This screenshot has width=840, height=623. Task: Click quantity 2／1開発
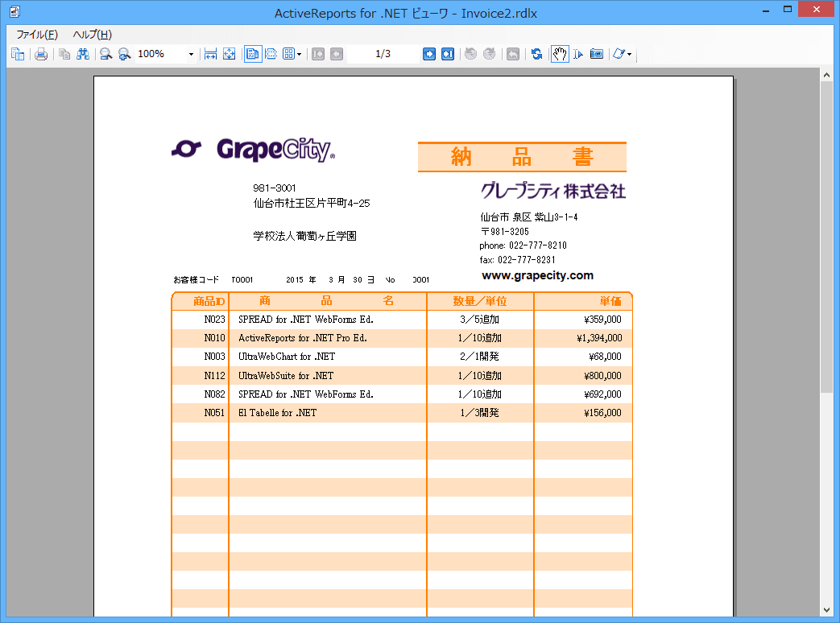click(479, 357)
